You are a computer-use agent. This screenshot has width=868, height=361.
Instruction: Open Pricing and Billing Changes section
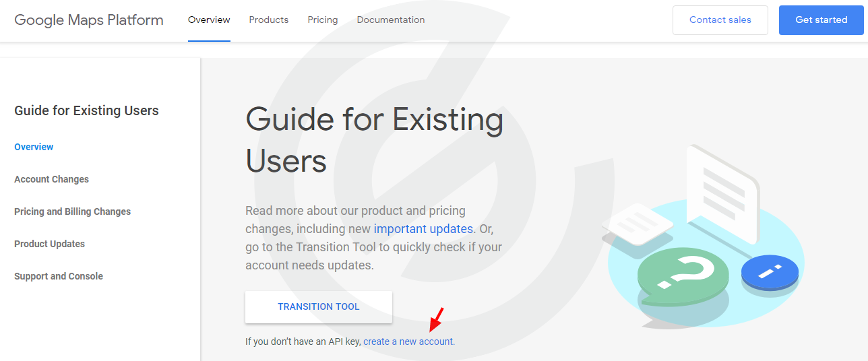point(72,211)
